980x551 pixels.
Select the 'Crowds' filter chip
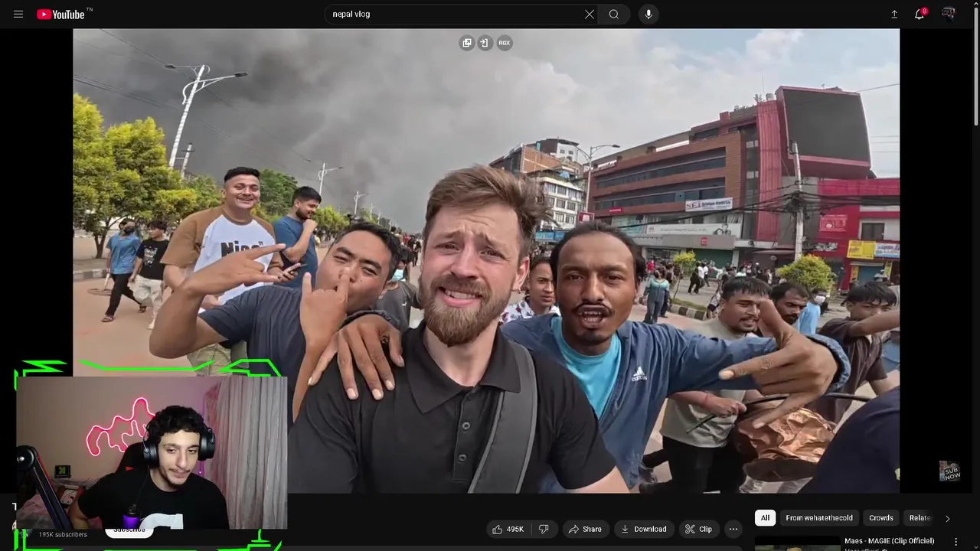pos(881,518)
